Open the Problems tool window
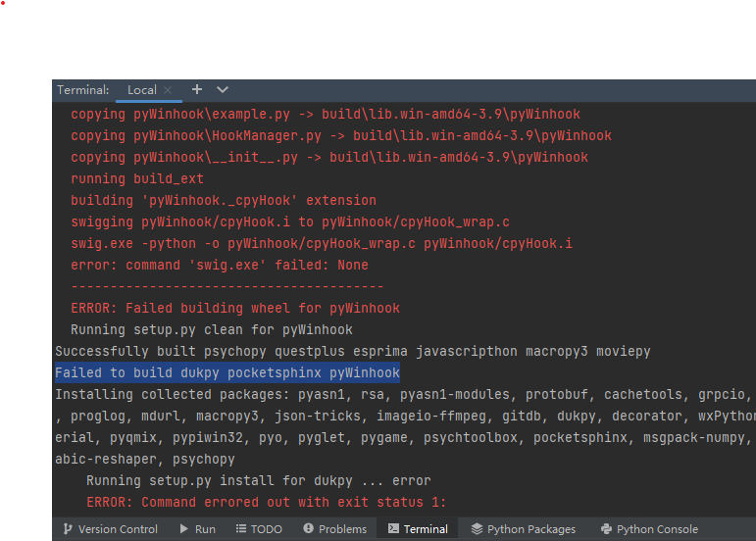Screen dimensions: 756x541 click(335, 529)
